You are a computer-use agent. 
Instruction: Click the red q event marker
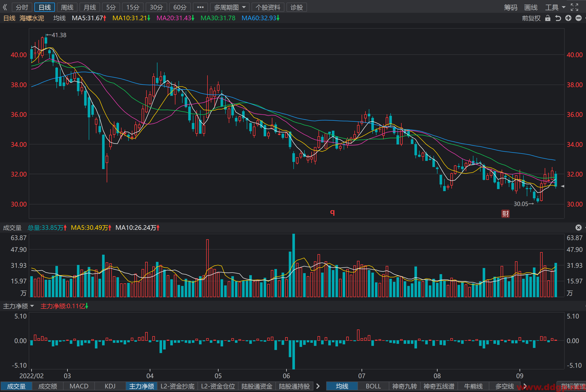(x=332, y=212)
